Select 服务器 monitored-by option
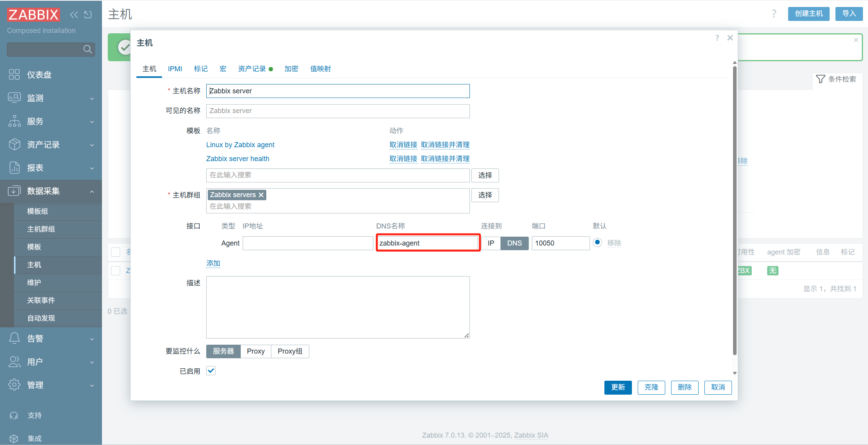868x445 pixels. click(x=223, y=351)
